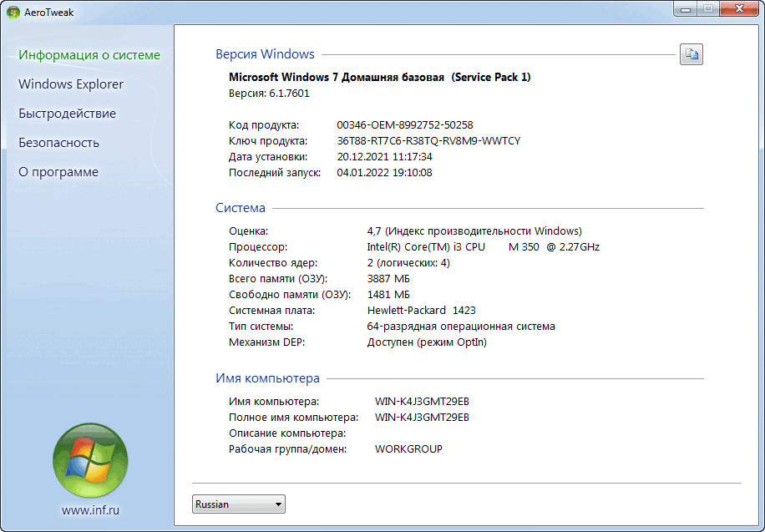Click the Windows logo orb in sidebar
Screen dimensions: 765x532
90,460
